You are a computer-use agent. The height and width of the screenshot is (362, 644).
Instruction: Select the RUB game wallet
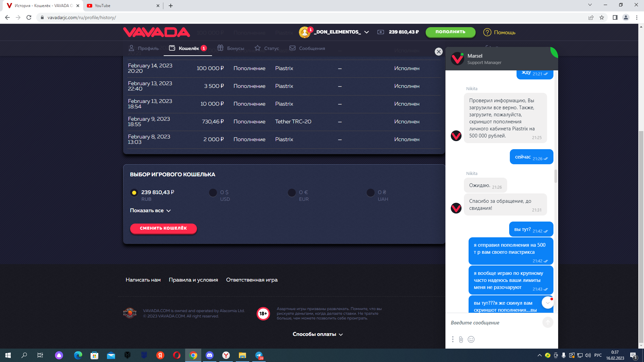pyautogui.click(x=134, y=193)
